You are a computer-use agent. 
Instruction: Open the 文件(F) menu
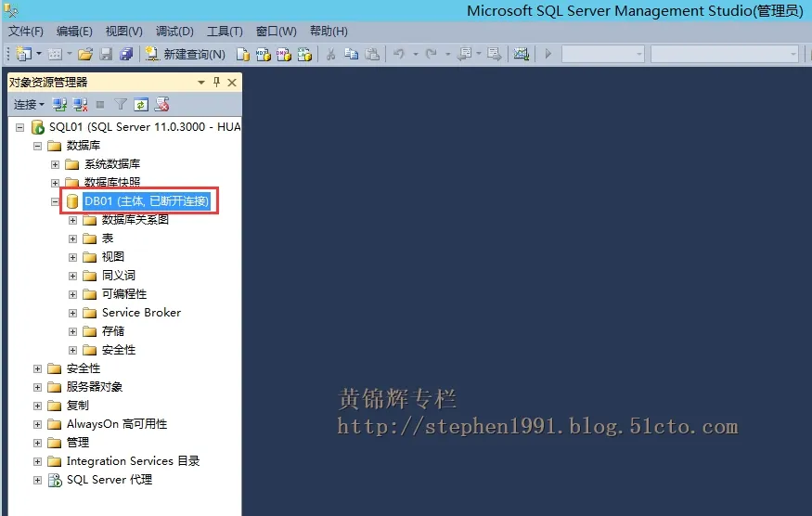pyautogui.click(x=26, y=32)
